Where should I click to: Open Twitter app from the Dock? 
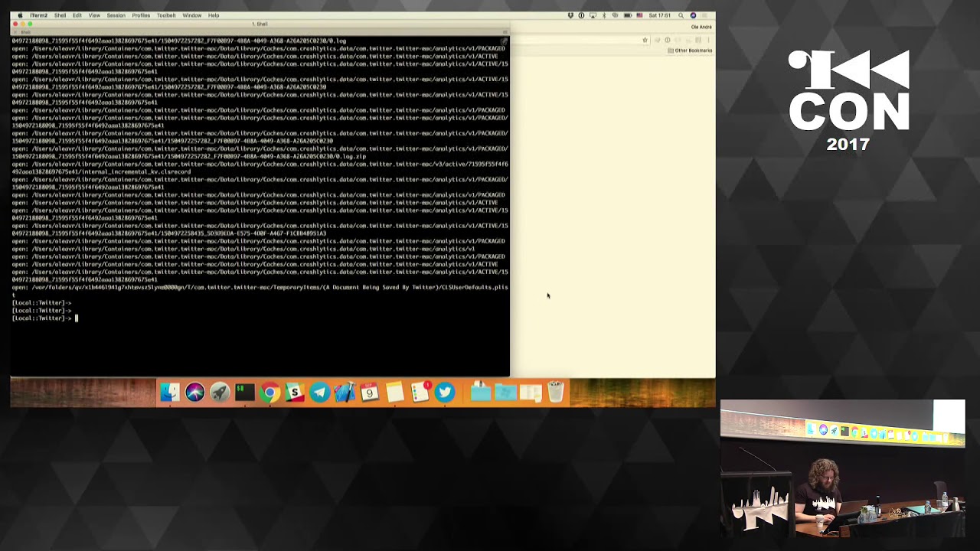tap(444, 393)
